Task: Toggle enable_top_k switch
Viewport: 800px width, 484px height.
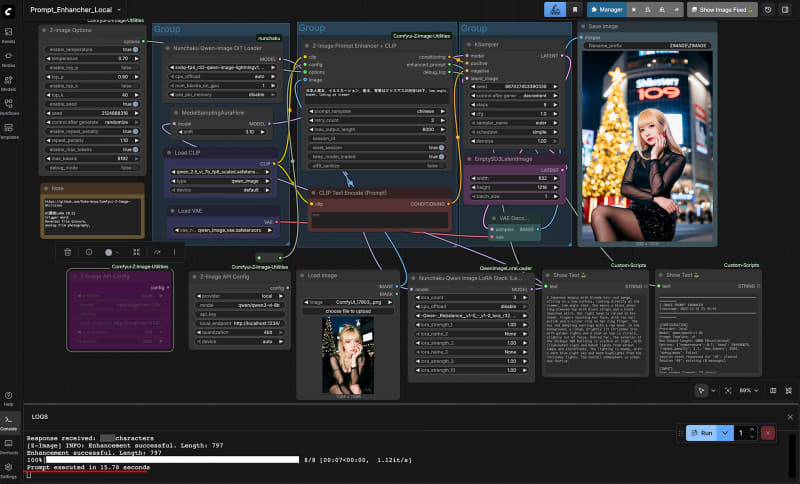Action: (x=136, y=86)
